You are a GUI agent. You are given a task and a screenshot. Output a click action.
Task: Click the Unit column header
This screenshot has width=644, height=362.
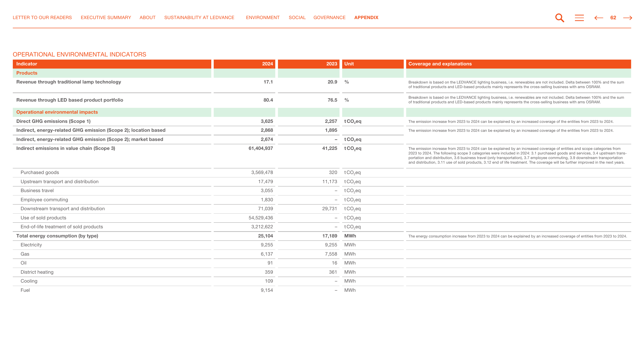coord(373,64)
